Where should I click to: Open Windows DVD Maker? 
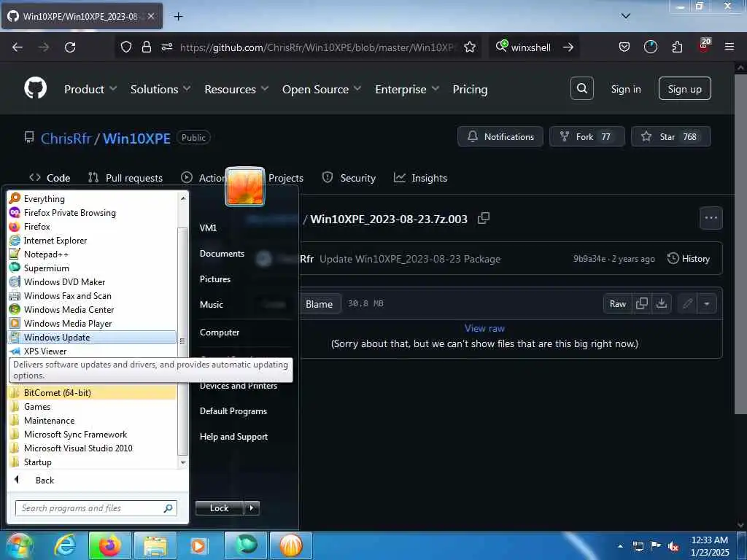64,281
